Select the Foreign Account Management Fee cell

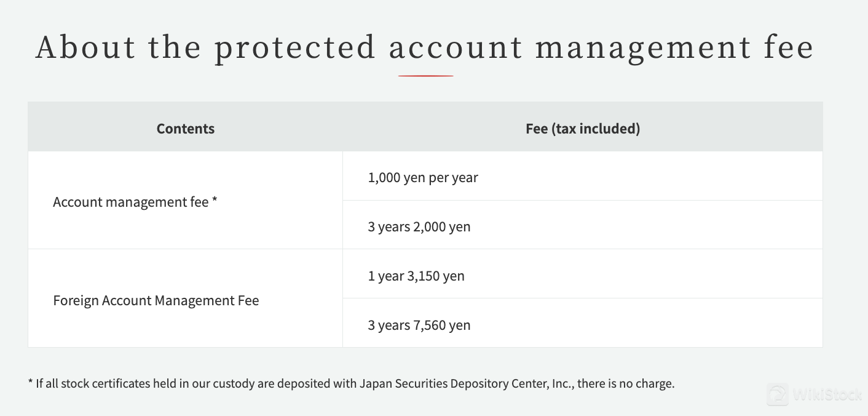coord(186,298)
